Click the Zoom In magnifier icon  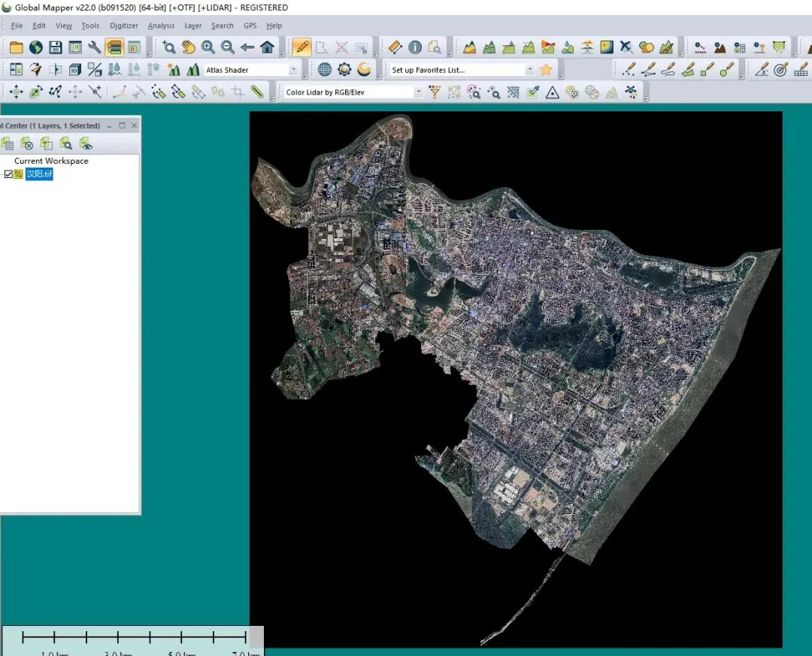208,47
